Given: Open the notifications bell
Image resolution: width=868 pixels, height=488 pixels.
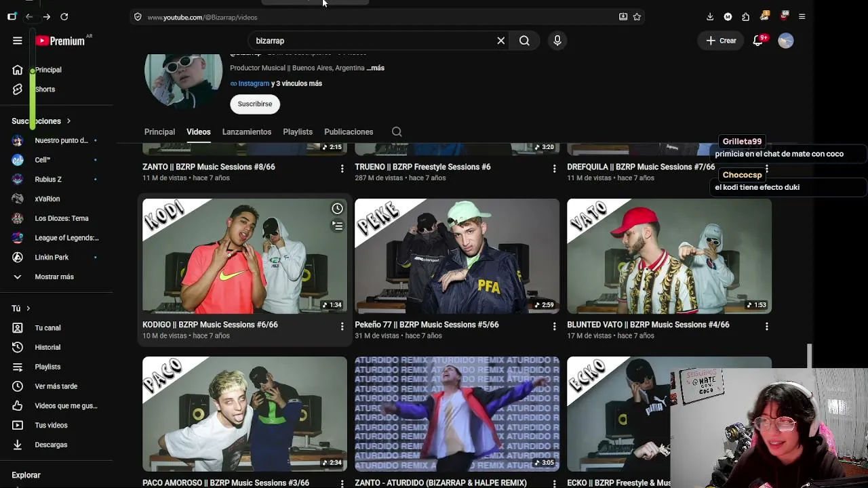Looking at the screenshot, I should 759,40.
